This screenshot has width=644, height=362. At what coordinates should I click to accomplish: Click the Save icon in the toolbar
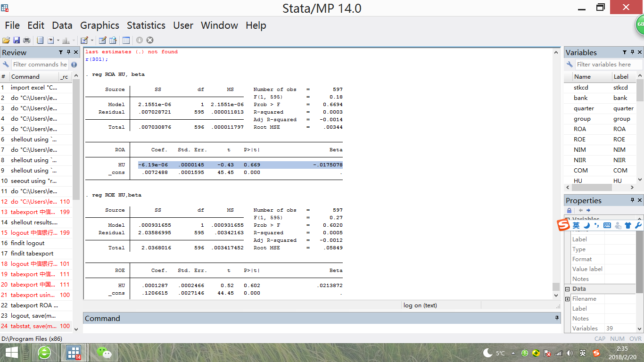[16, 41]
